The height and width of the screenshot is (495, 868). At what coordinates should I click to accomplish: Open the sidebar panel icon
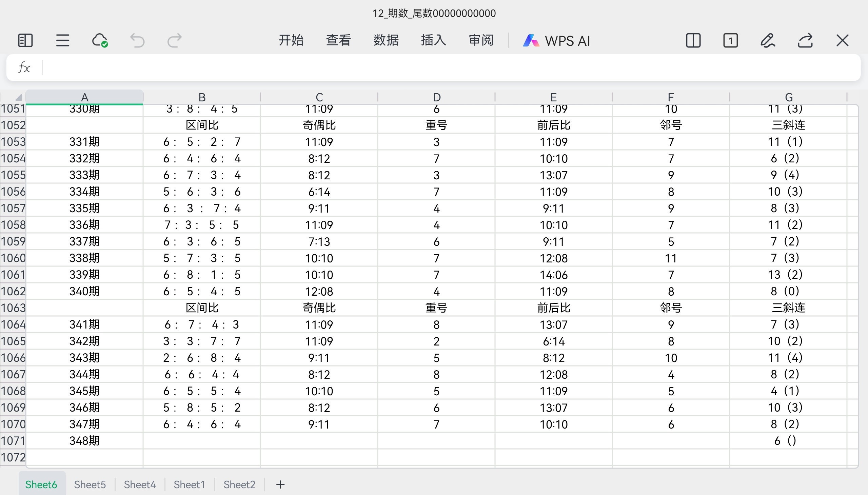pos(25,40)
